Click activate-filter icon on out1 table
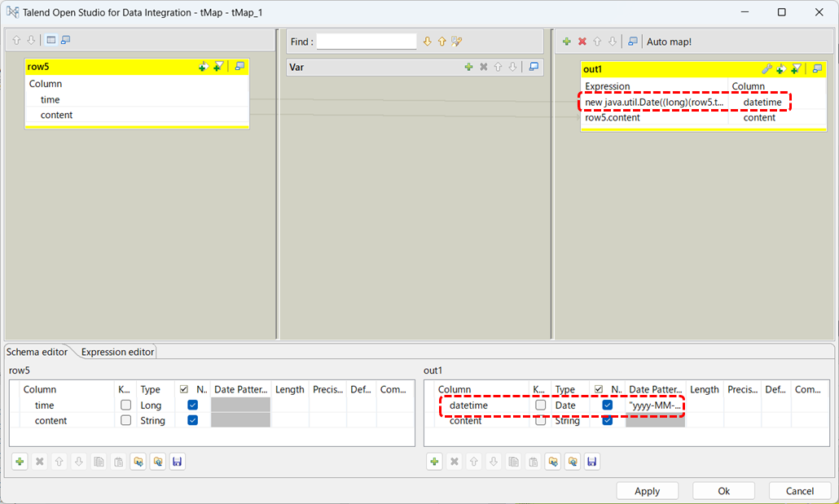Viewport: 839px width, 504px height. (x=796, y=68)
